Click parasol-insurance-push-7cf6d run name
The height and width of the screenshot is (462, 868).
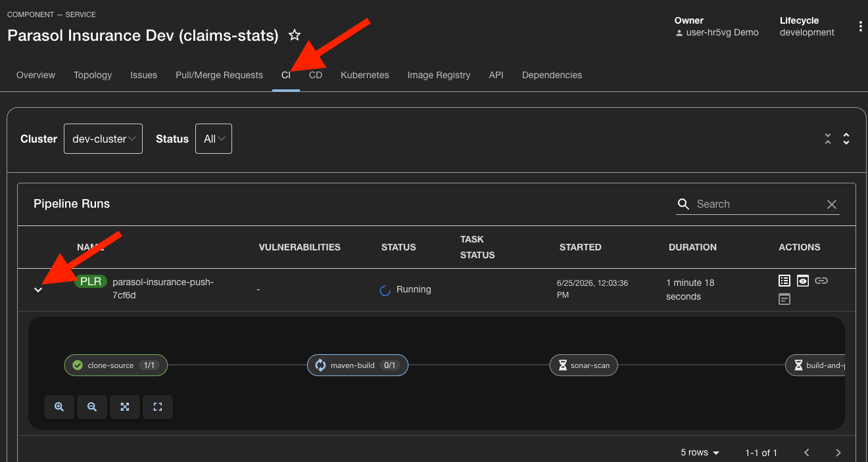point(163,289)
